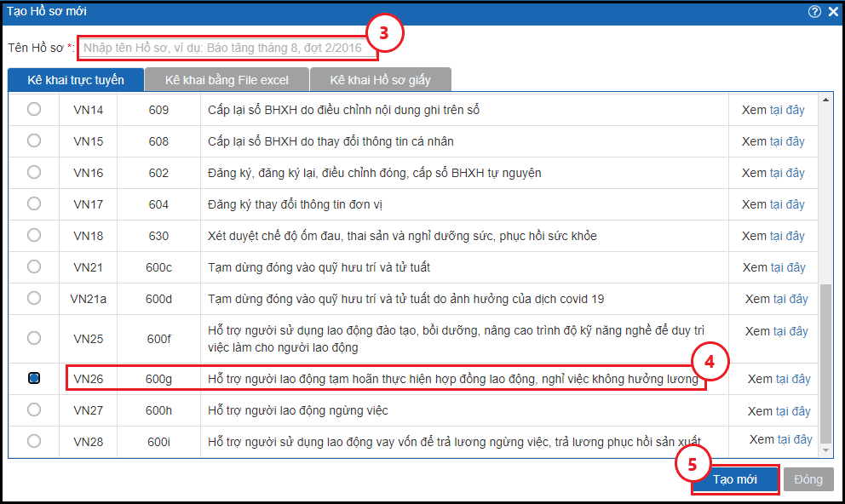Open 'tại đây' link for VN14
Viewport: 845px width, 504px height.
pos(787,110)
